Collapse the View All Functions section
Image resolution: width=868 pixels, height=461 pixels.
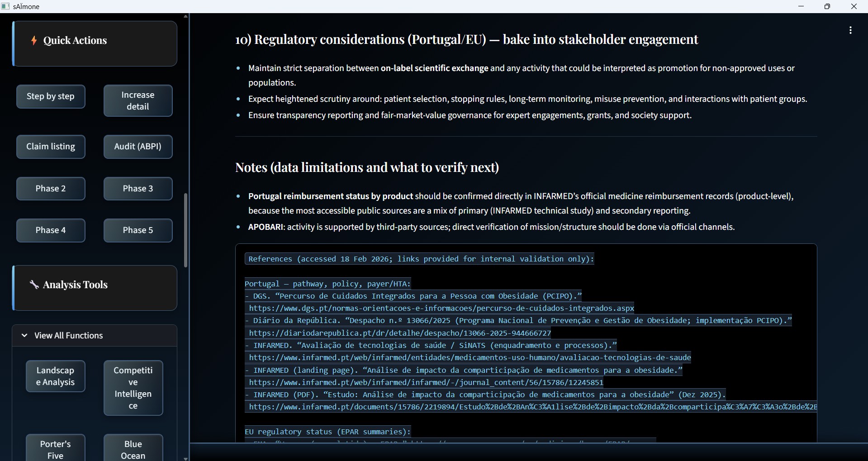(x=25, y=336)
